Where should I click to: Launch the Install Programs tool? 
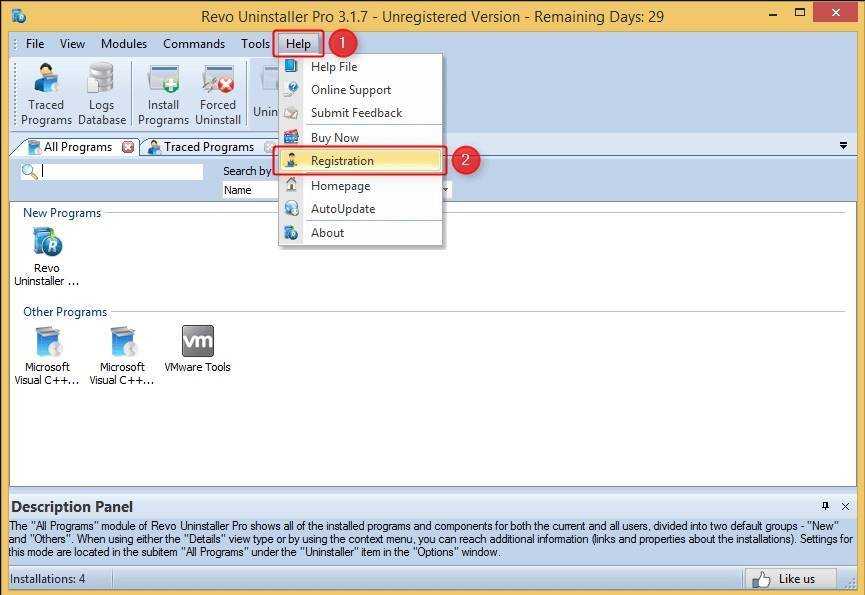tap(163, 94)
